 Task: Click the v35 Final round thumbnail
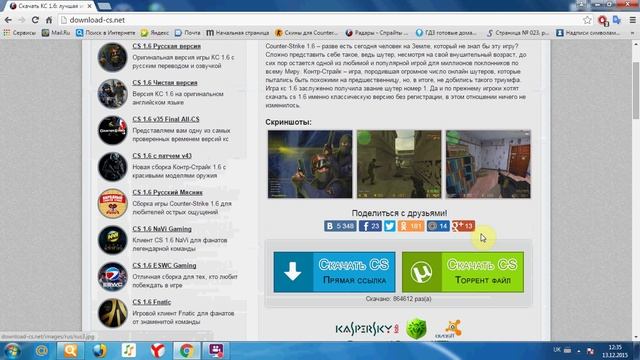coord(112,130)
